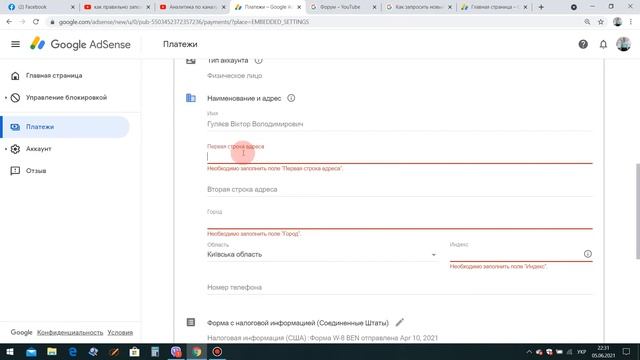Open Mail app from taskbar
Viewport: 640px width, 360px height.
coord(31,351)
